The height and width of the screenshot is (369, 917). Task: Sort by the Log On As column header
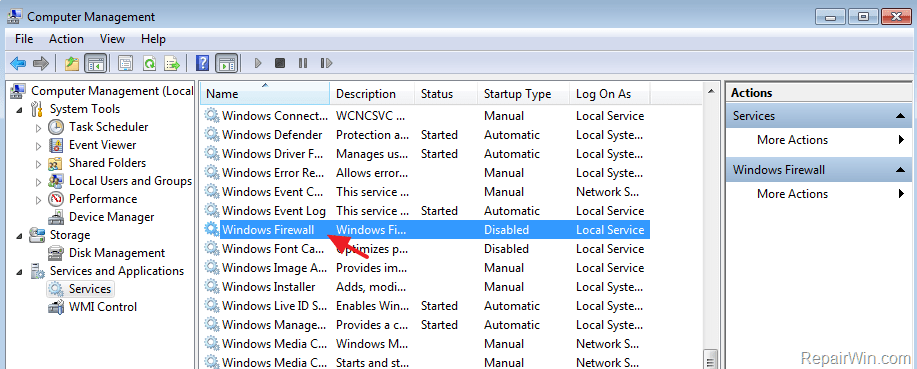pos(610,94)
